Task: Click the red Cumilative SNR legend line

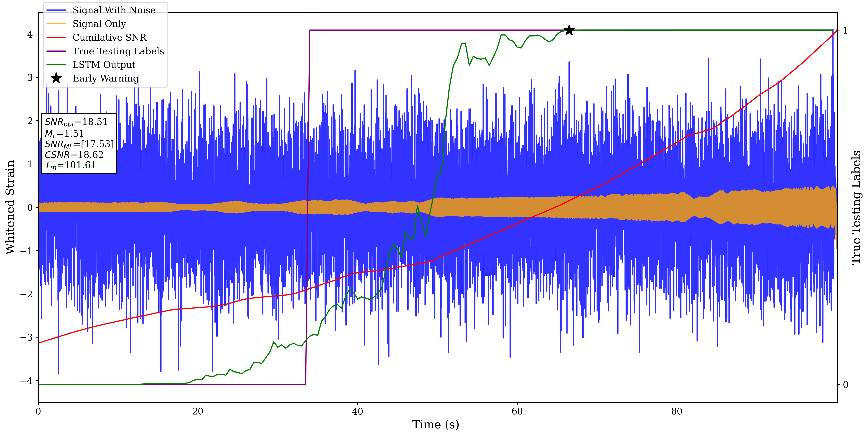Action: pos(56,37)
